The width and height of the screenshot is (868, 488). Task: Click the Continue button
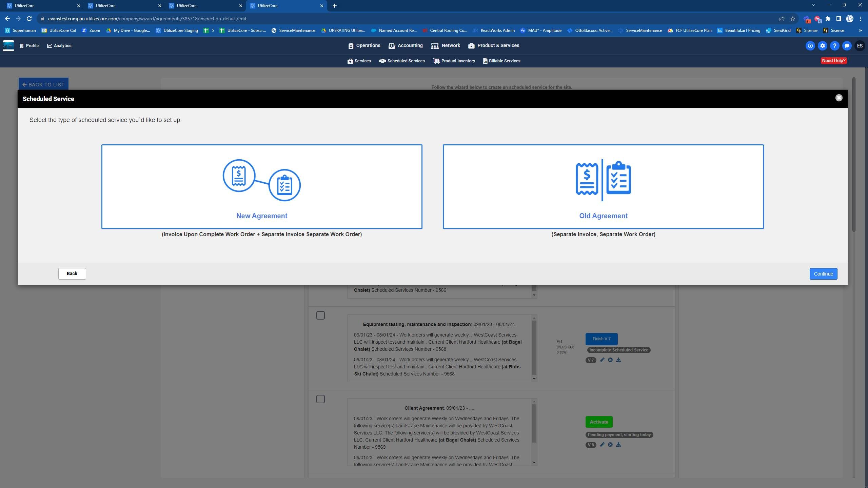tap(823, 274)
